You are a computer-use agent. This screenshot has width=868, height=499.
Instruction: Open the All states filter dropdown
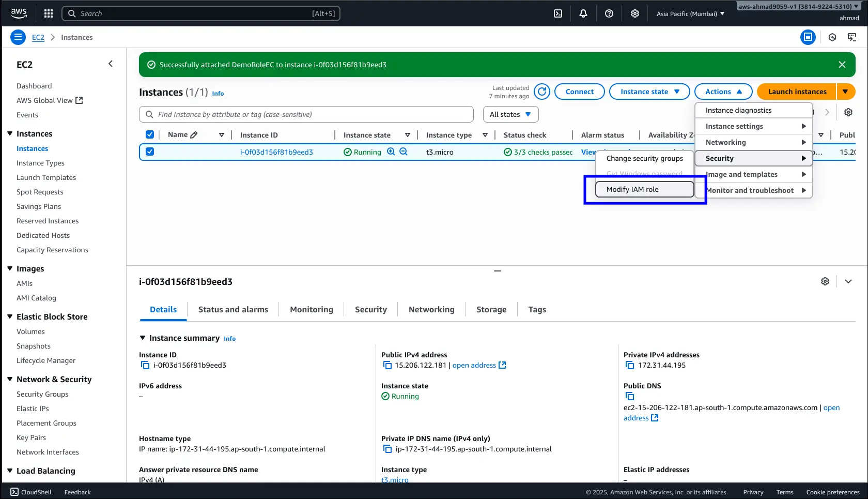[x=510, y=114]
